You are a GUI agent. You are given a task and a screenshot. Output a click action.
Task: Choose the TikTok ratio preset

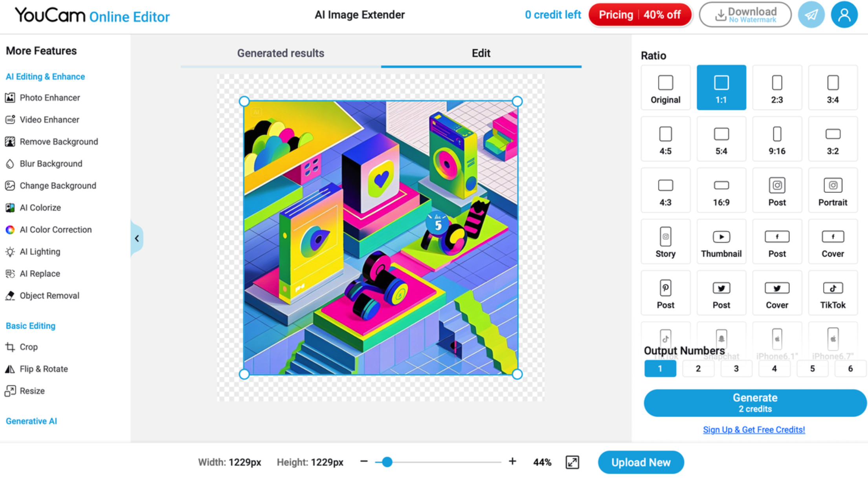(833, 293)
